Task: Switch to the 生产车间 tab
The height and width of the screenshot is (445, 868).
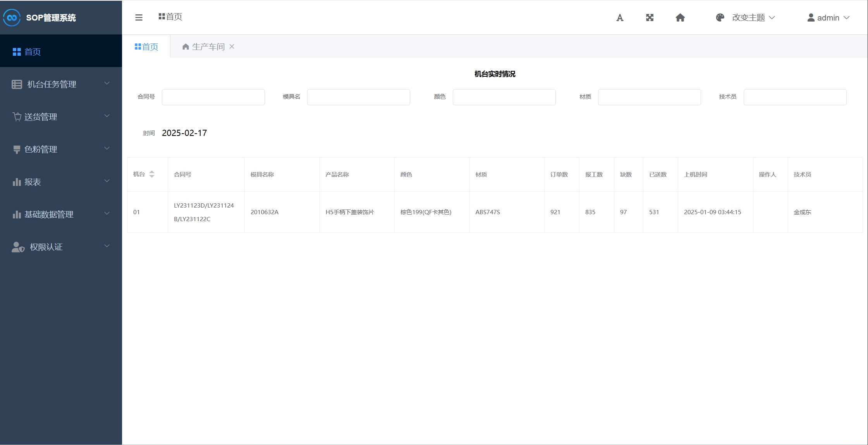Action: [x=208, y=47]
